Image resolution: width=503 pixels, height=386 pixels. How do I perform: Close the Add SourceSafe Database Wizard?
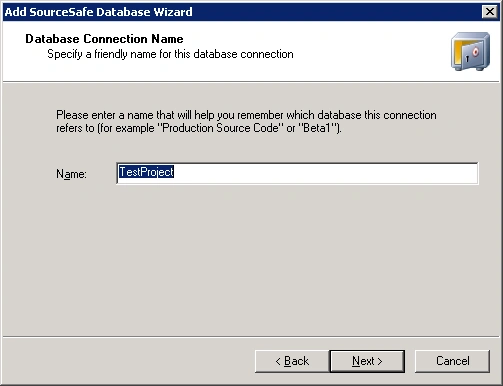(490, 12)
